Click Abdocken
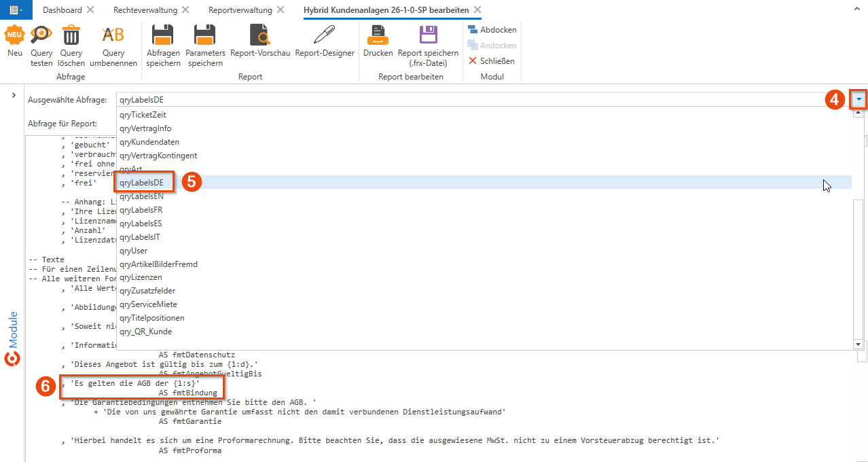This screenshot has height=462, width=868. tap(492, 30)
